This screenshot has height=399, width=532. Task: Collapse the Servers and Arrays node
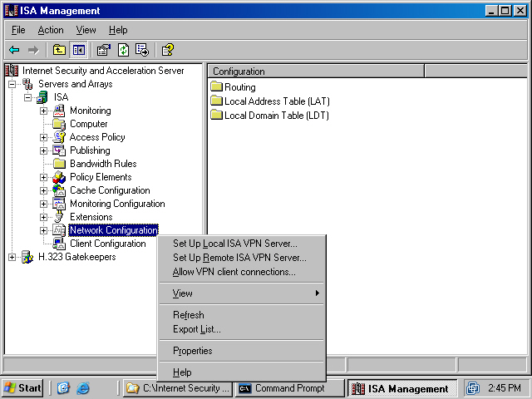click(12, 84)
